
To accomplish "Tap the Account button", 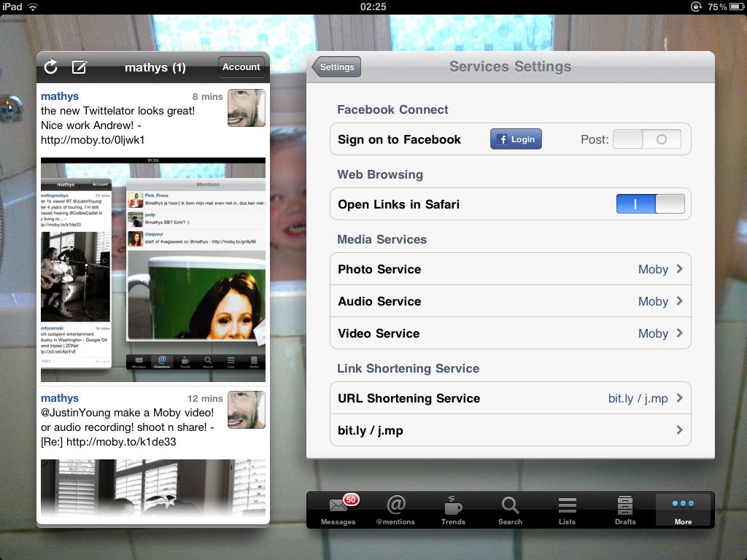I will click(x=241, y=67).
